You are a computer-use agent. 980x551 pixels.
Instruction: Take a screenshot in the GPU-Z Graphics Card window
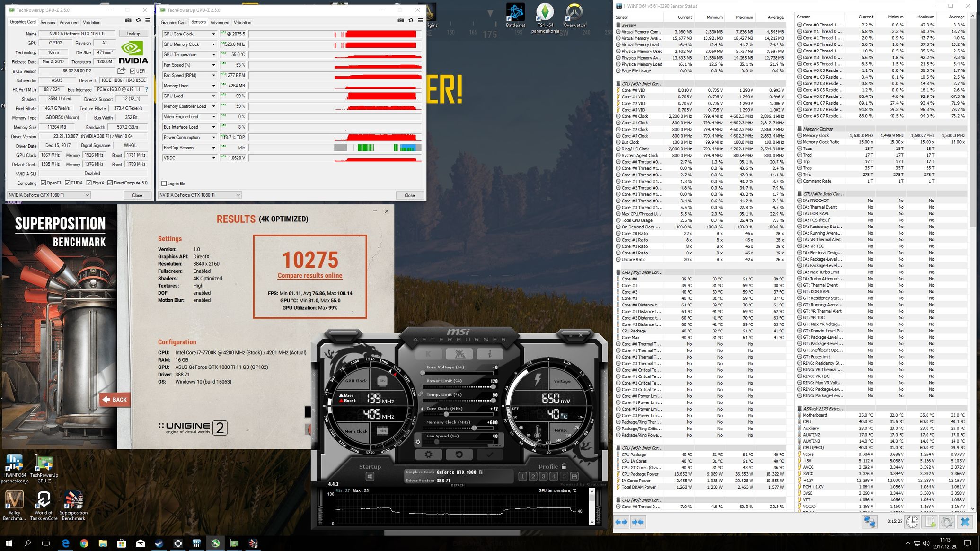(x=128, y=21)
